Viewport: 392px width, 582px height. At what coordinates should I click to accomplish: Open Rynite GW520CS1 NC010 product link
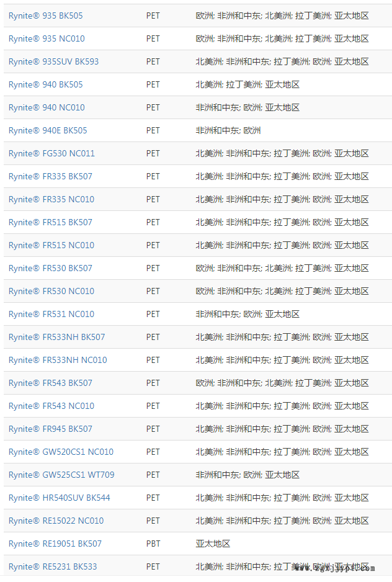pyautogui.click(x=61, y=452)
